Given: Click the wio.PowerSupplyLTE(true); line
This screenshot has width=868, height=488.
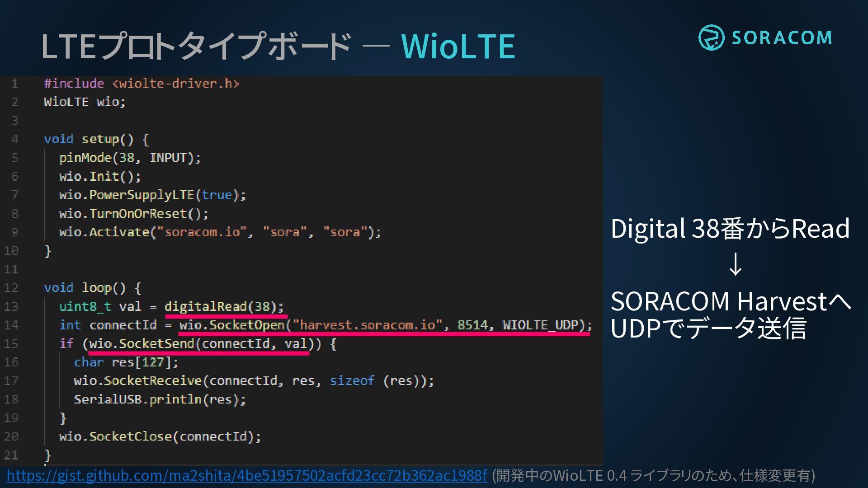Looking at the screenshot, I should [152, 195].
